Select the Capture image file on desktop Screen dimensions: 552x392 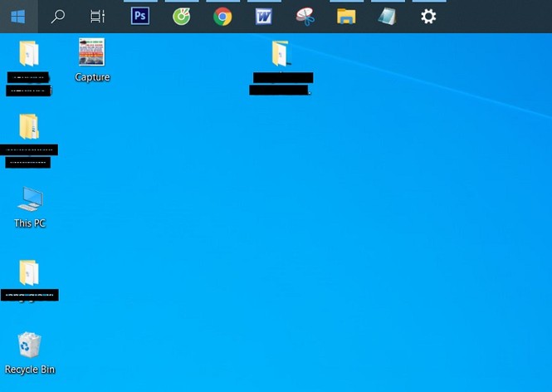tap(92, 51)
